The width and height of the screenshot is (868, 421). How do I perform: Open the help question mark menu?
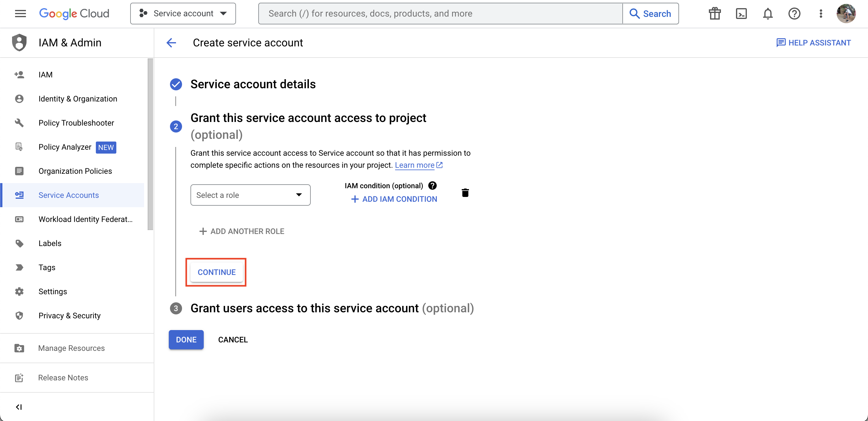coord(794,14)
